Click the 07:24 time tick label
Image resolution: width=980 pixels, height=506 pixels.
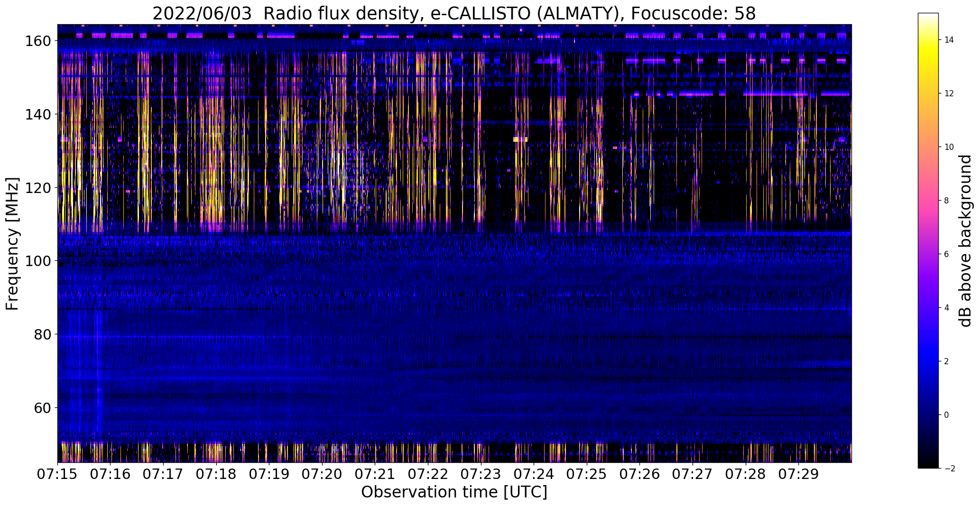(534, 474)
